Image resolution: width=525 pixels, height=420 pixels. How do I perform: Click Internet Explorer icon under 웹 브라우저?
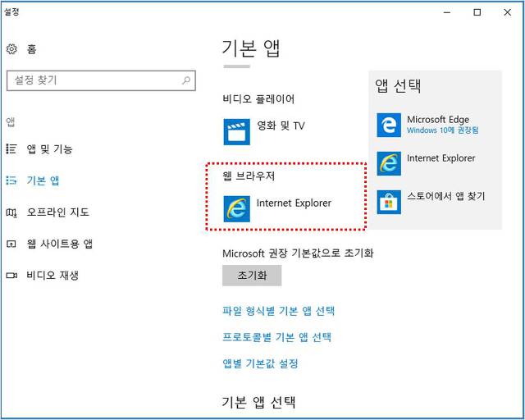tap(237, 209)
